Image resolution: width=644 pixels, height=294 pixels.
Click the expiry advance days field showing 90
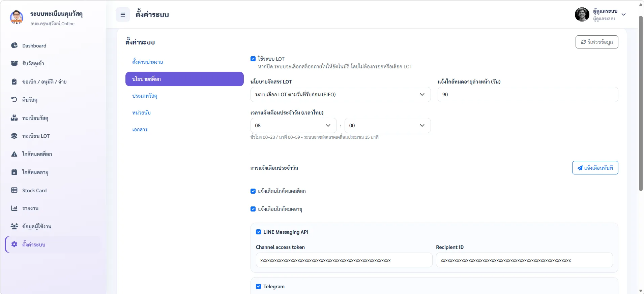pyautogui.click(x=528, y=94)
